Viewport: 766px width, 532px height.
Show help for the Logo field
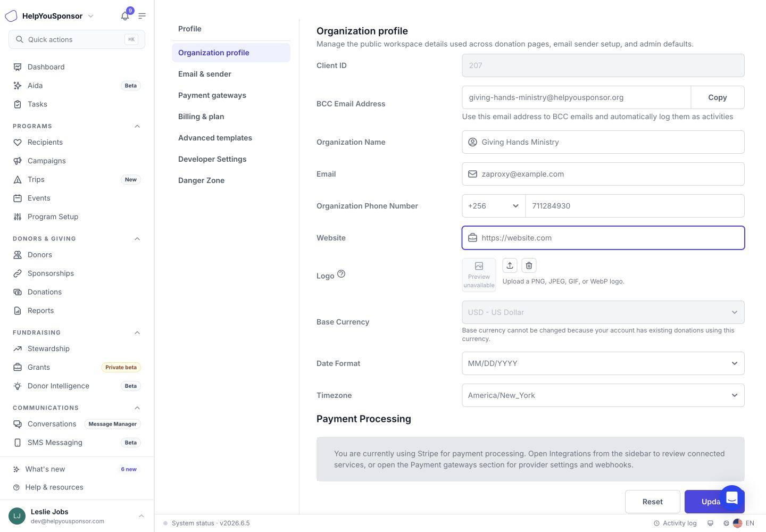(342, 275)
